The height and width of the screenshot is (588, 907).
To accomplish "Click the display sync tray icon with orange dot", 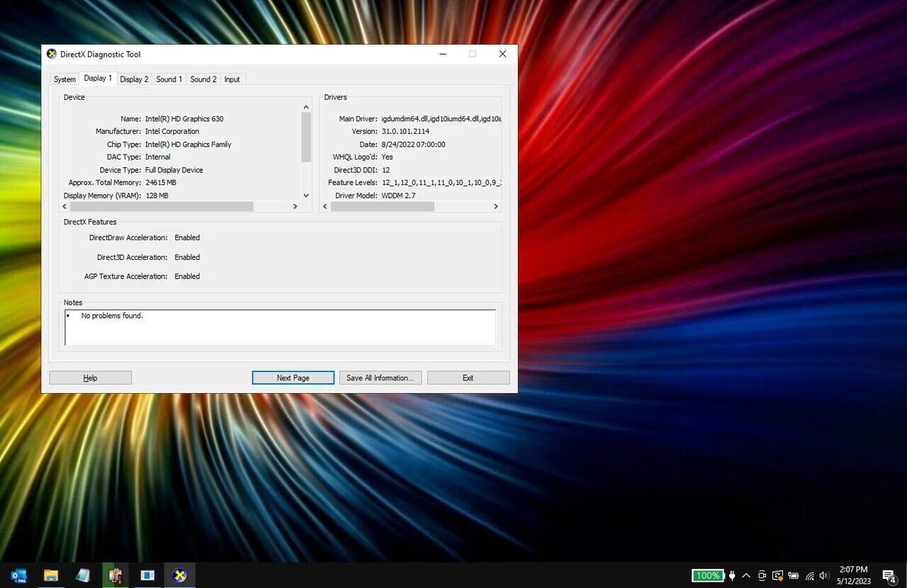I will click(777, 575).
